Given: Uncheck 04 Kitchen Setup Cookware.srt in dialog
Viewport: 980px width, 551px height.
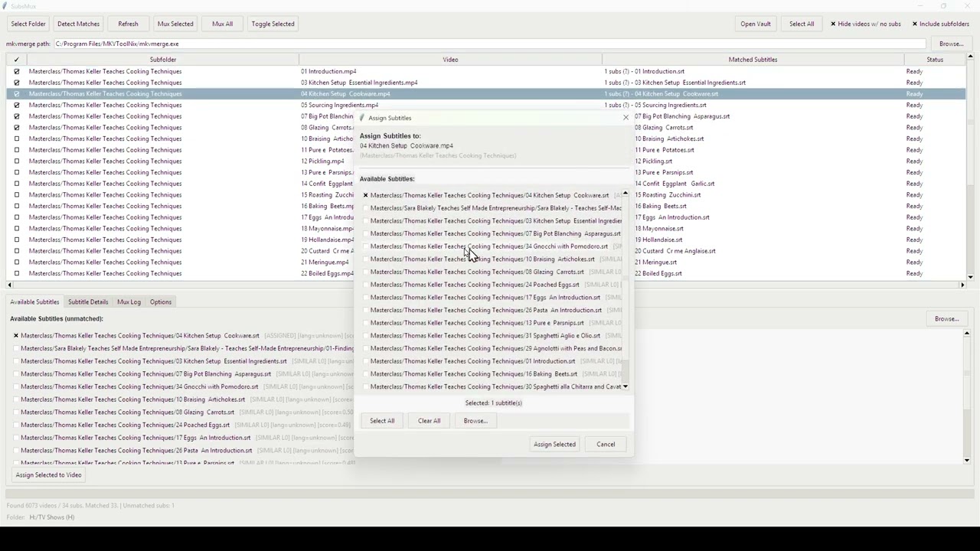Looking at the screenshot, I should [x=365, y=195].
